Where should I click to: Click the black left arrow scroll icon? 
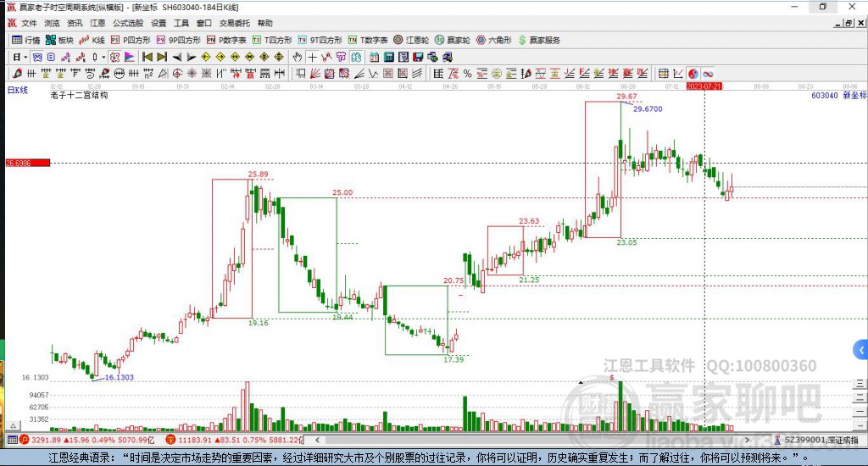(x=176, y=57)
